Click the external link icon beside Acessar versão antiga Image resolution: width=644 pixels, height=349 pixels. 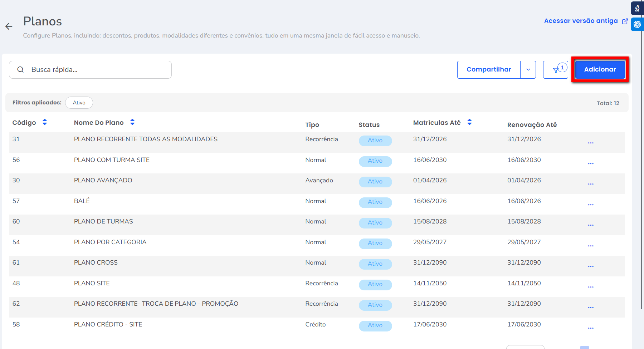pyautogui.click(x=625, y=21)
